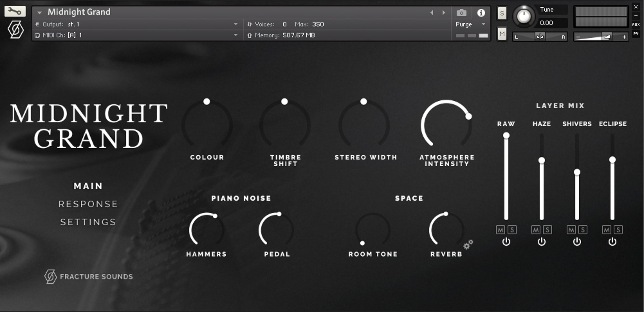Screen dimensions: 644x312
Task: Minimize the instrument view button
Action: (x=636, y=15)
